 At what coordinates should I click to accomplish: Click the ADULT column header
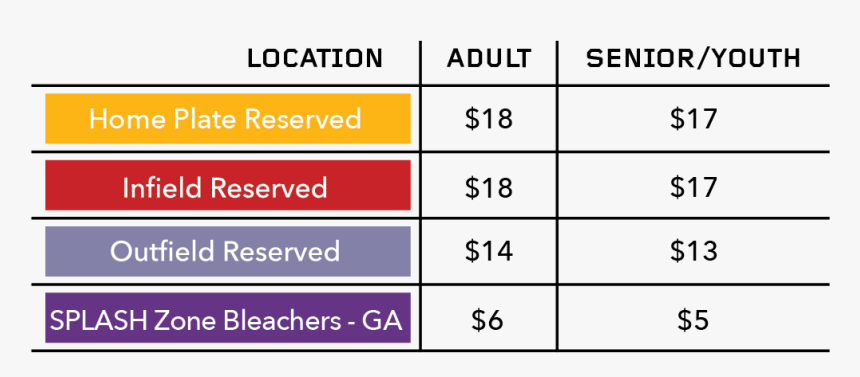489,59
